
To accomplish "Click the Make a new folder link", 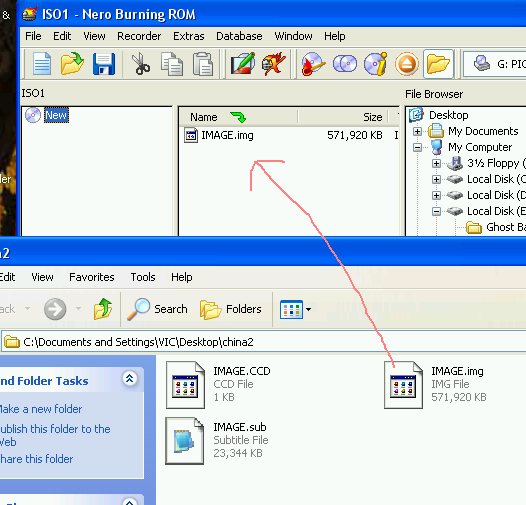I will tap(41, 409).
